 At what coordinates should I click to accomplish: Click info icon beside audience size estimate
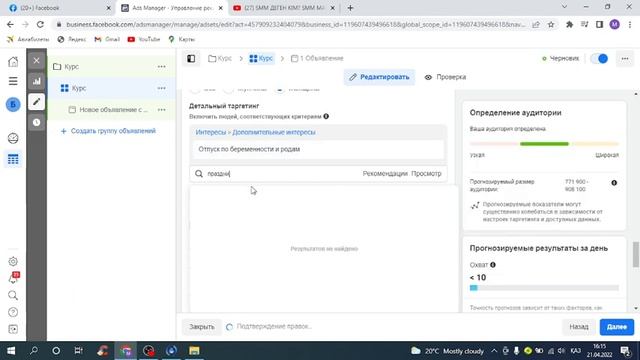pyautogui.click(x=614, y=183)
